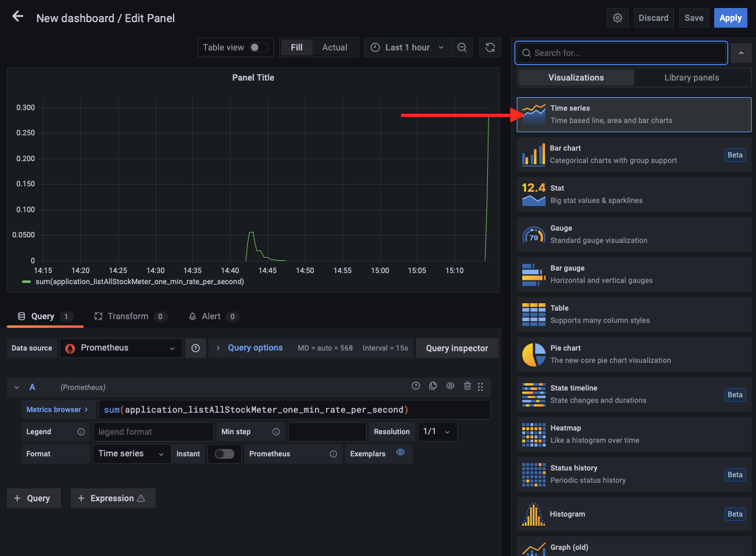
Task: Click the PromQL query expression field
Action: click(x=293, y=410)
